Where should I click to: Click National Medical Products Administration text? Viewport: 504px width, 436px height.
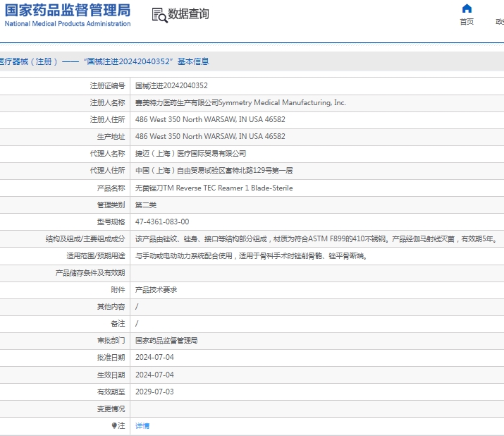pyautogui.click(x=68, y=24)
